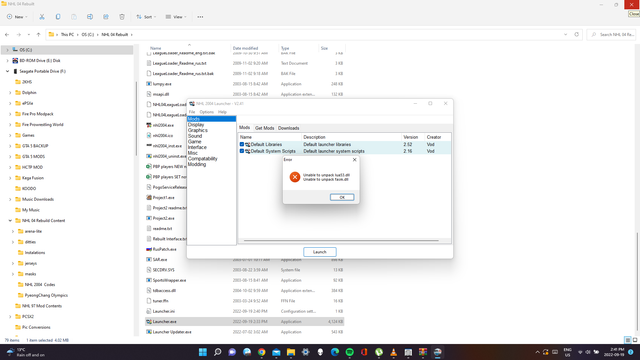Open taskbar Search
The width and height of the screenshot is (640, 360).
[218, 352]
